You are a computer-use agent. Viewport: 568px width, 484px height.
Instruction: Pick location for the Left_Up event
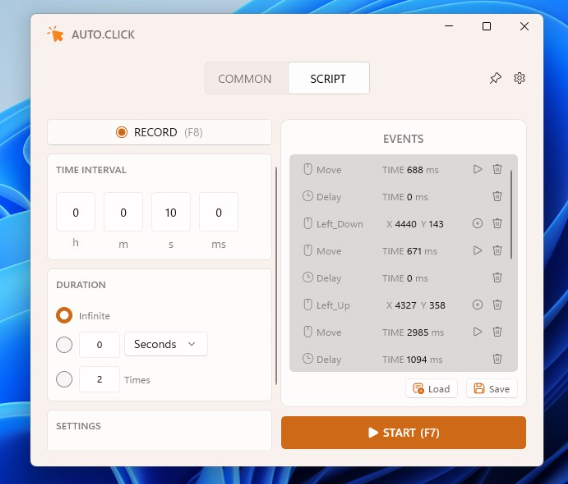coord(477,305)
